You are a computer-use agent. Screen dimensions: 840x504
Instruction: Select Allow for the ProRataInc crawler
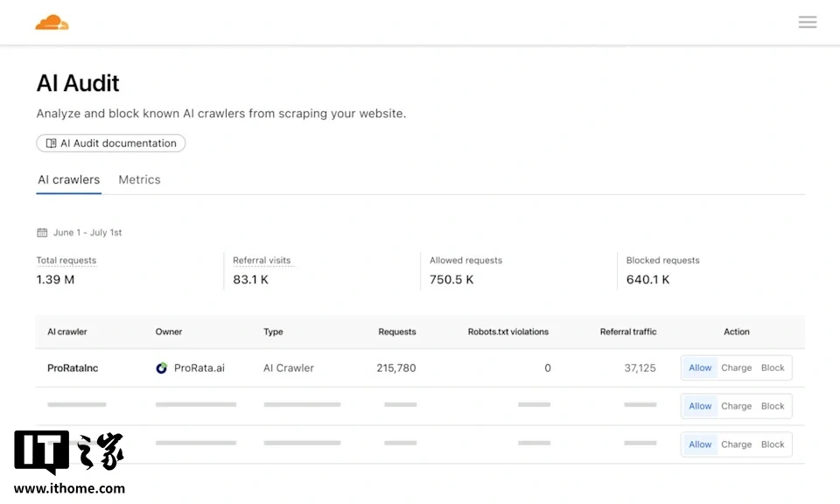click(x=700, y=368)
